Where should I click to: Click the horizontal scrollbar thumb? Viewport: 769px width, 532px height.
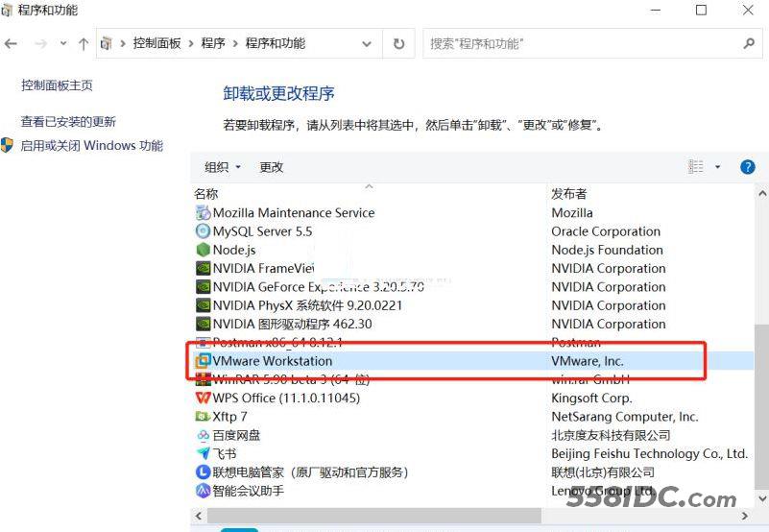374,516
